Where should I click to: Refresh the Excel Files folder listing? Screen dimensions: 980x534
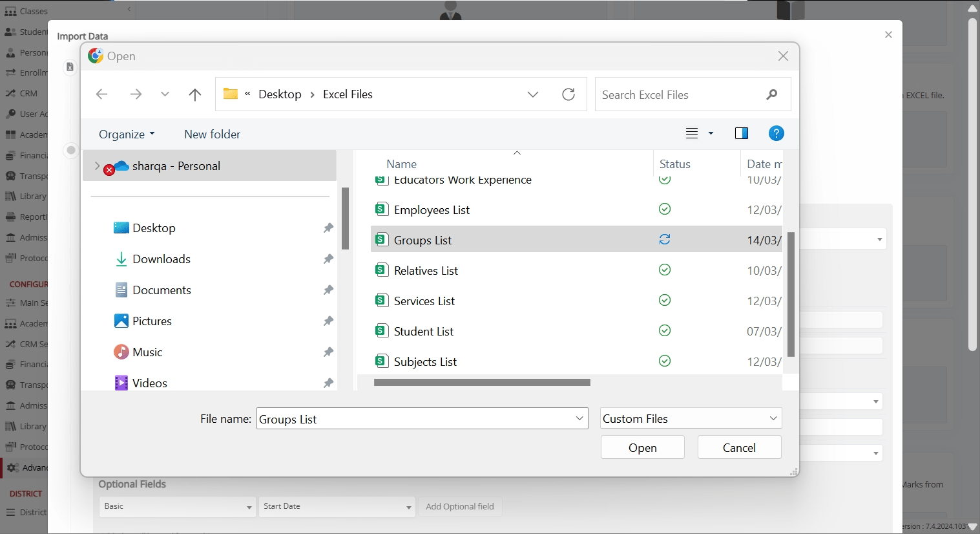pyautogui.click(x=568, y=94)
